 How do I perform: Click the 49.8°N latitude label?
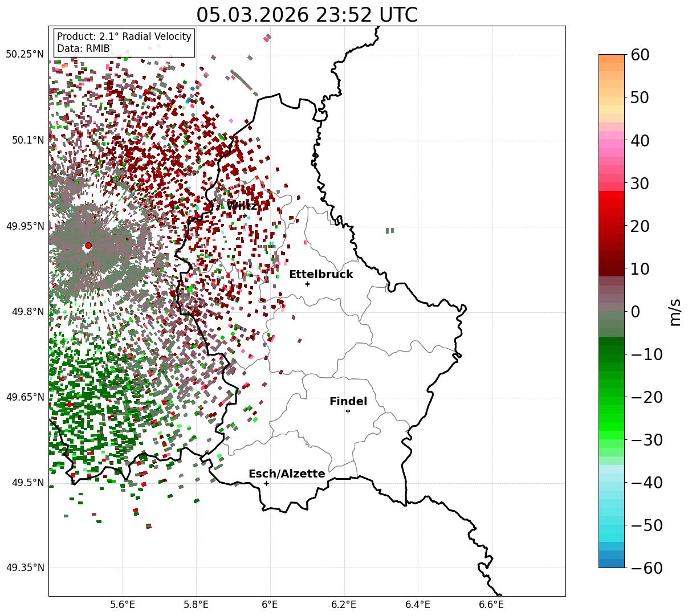click(x=27, y=312)
